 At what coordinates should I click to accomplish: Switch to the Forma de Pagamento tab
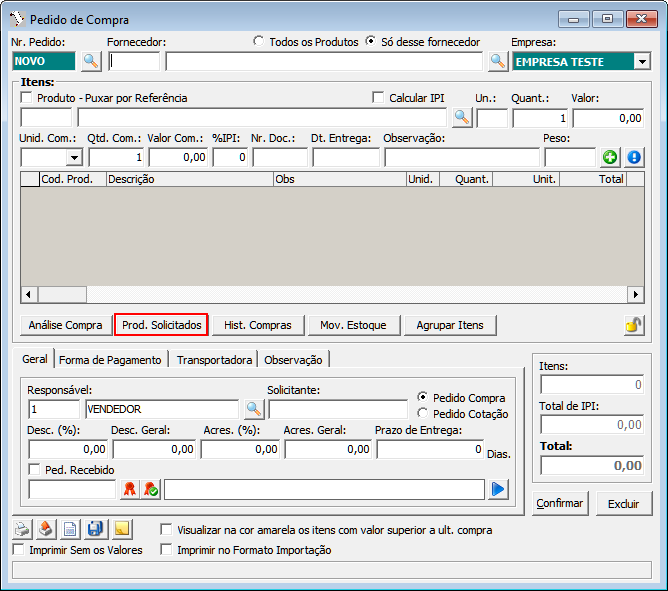tap(110, 360)
